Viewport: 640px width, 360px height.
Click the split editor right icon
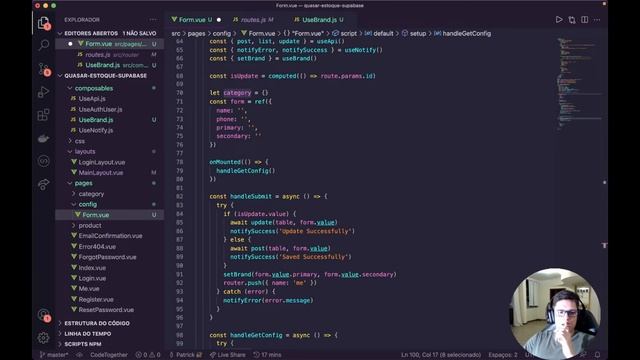pos(584,20)
